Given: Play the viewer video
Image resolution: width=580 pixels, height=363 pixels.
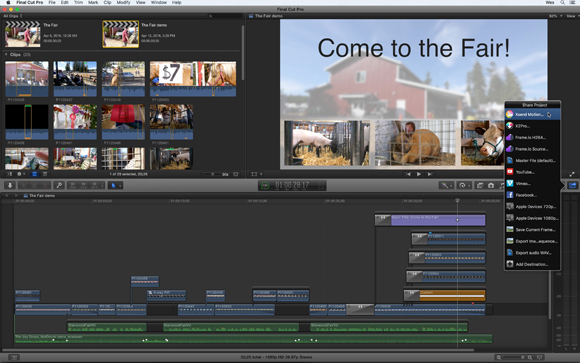Looking at the screenshot, I should (419, 174).
